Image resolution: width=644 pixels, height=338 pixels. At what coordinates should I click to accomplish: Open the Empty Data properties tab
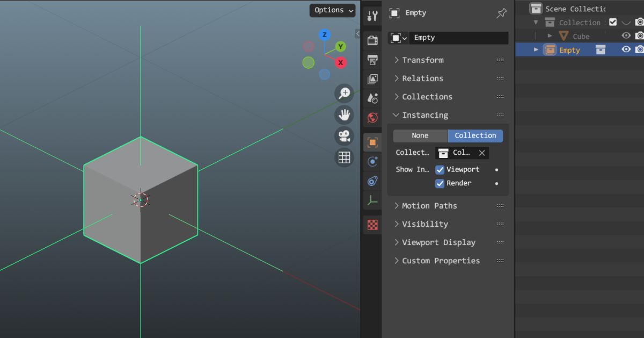click(372, 201)
